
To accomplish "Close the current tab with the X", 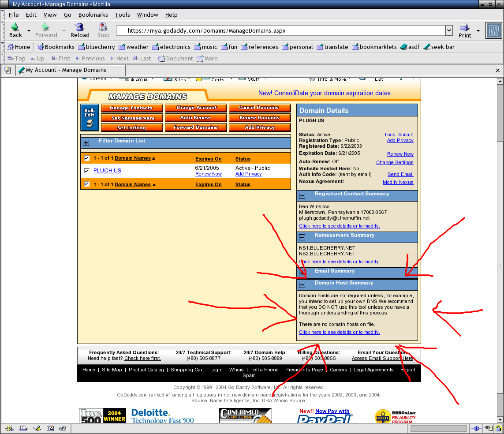I will [x=497, y=70].
